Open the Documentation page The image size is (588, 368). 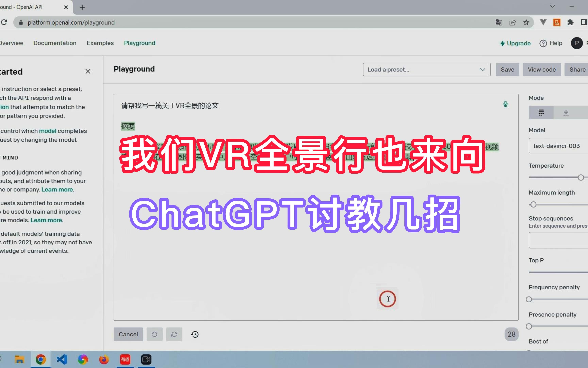pos(55,43)
